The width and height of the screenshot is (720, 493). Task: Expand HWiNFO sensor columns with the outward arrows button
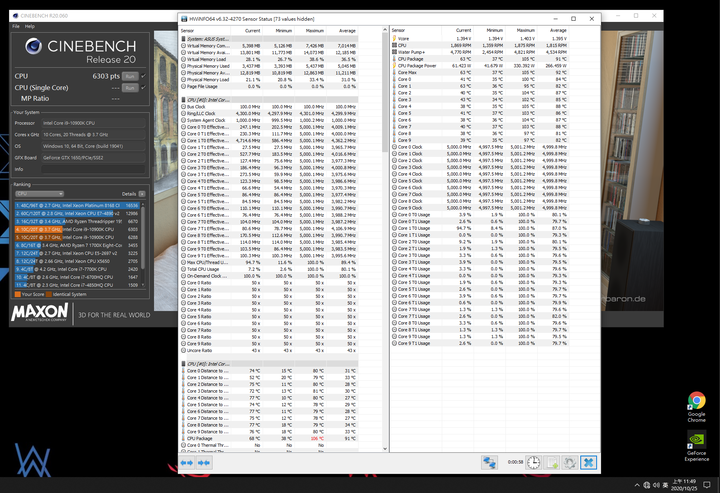click(x=186, y=463)
